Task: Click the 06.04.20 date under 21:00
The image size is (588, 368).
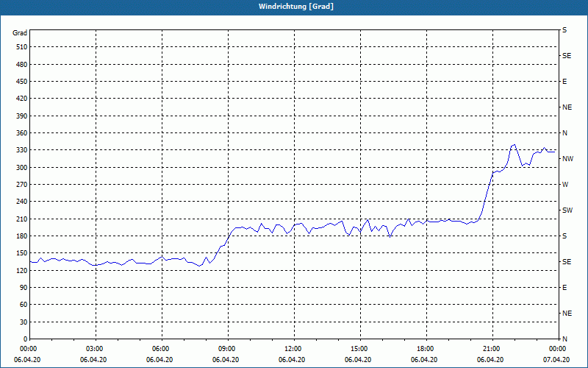Action: tap(490, 360)
